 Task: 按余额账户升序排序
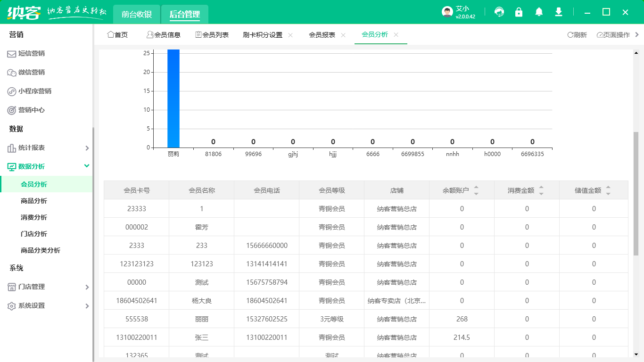(x=476, y=187)
